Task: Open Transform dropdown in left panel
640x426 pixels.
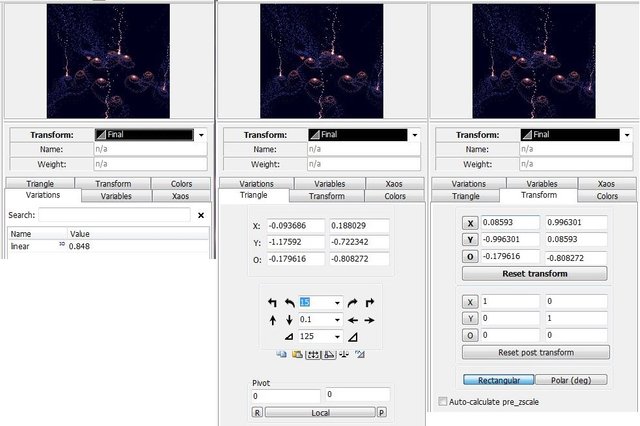Action: coord(201,135)
